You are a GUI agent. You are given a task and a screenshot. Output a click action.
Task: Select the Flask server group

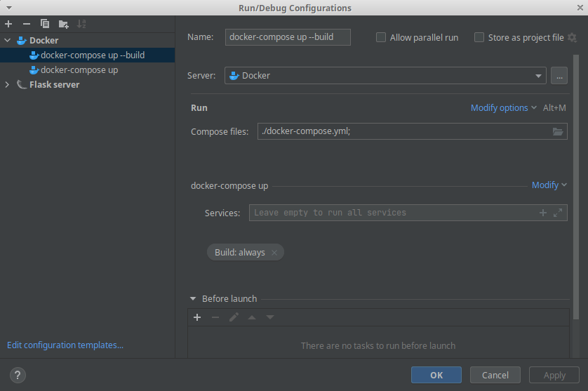pyautogui.click(x=88, y=85)
